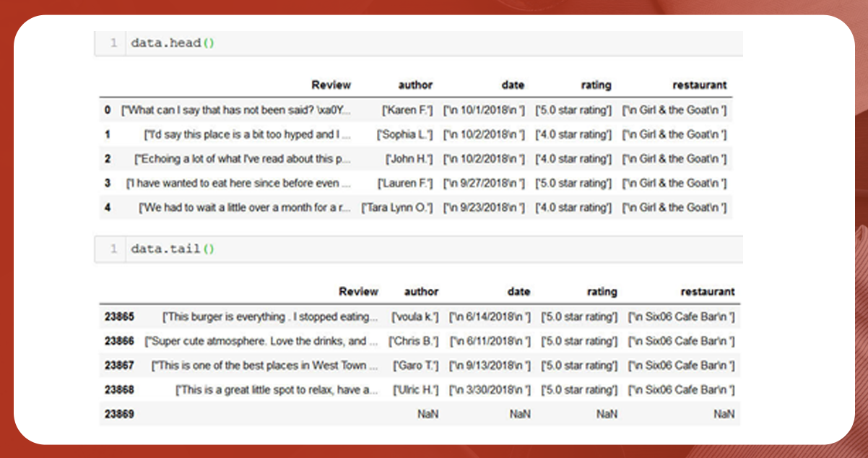
Task: Click the author header in the tail table
Action: pos(421,292)
